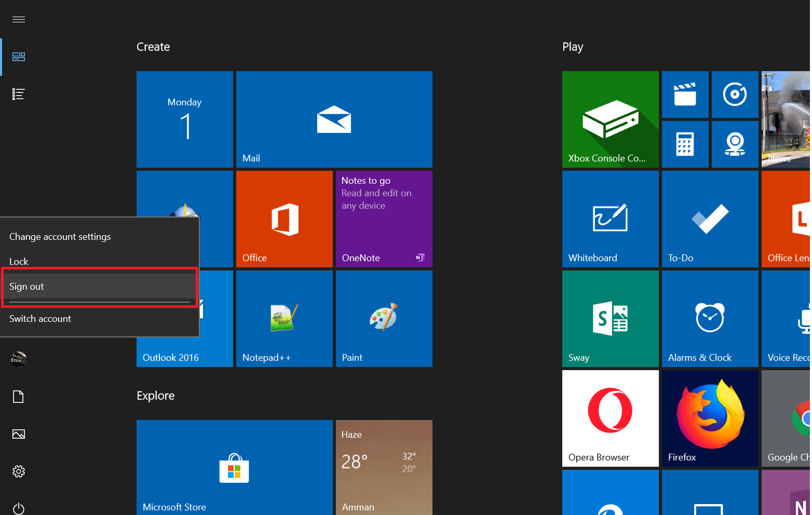Open the Office Lens tile
Viewport: 812px width, 515px height.
786,219
